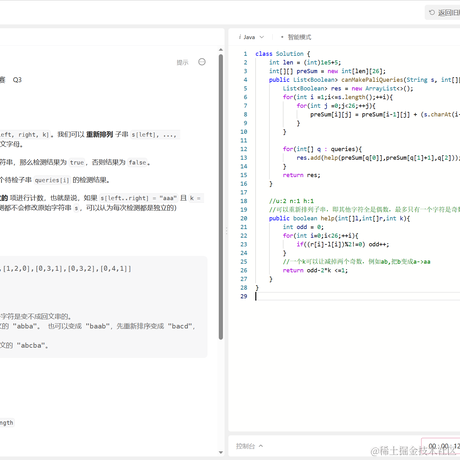Click the scroll-up arrow of problem description
Viewport: 460px width, 460px height.
pos(221,50)
